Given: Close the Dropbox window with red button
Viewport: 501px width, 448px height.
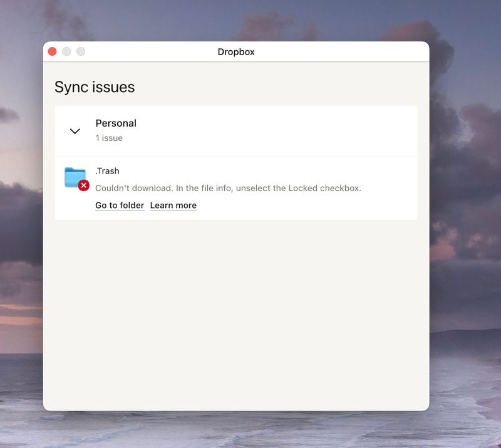Looking at the screenshot, I should (x=53, y=51).
